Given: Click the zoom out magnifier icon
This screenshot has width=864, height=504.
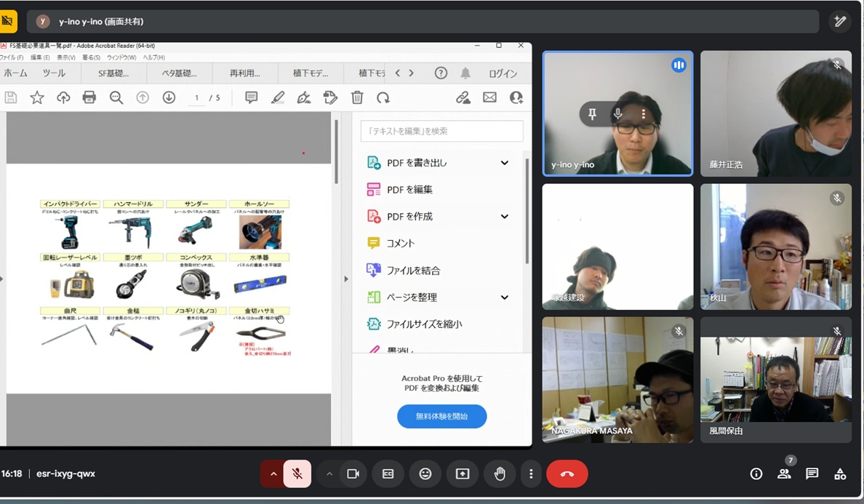Looking at the screenshot, I should [x=116, y=97].
